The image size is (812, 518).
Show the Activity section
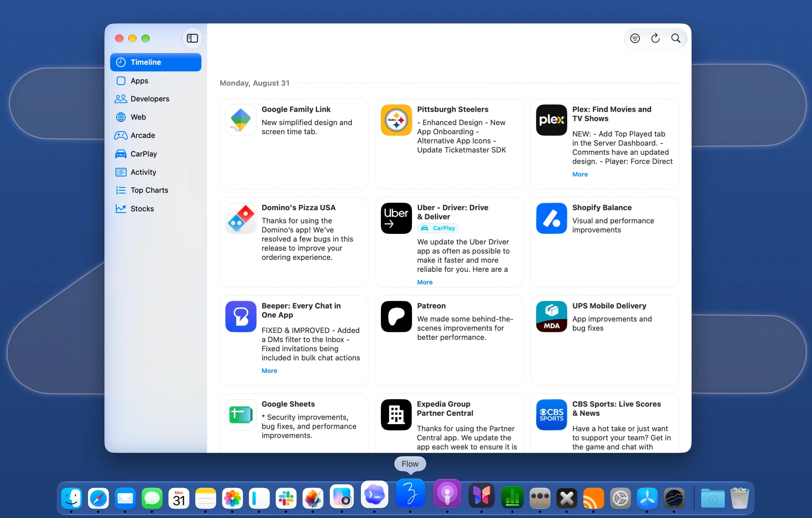[155, 172]
